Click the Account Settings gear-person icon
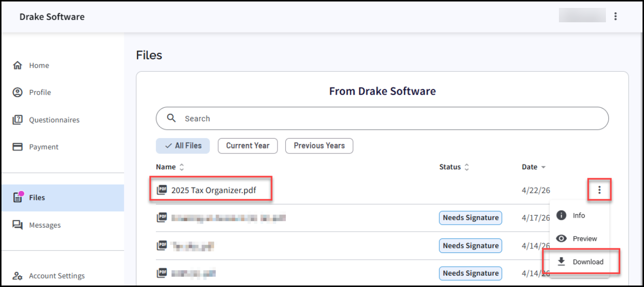The height and width of the screenshot is (287, 644). click(18, 276)
